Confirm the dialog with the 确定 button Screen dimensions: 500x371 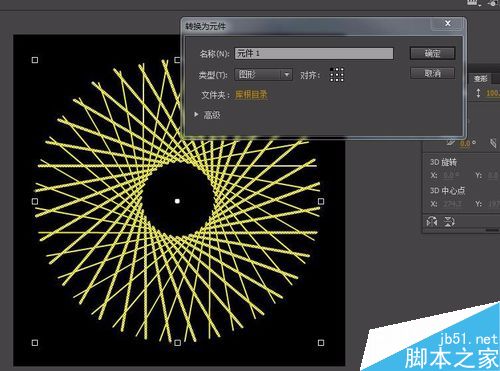click(432, 53)
